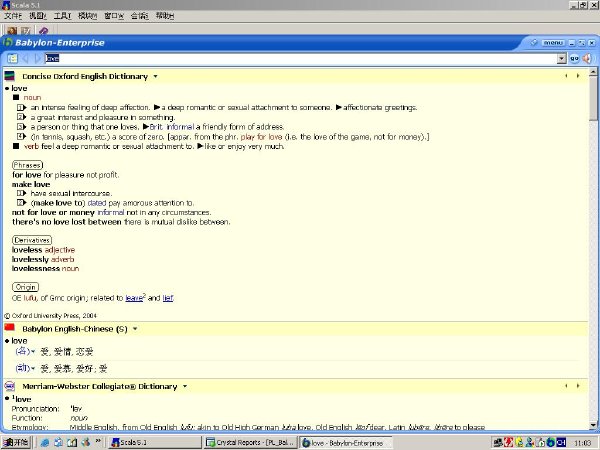Click the 'lovelessly' derivative entry
This screenshot has width=600, height=450.
coord(30,259)
